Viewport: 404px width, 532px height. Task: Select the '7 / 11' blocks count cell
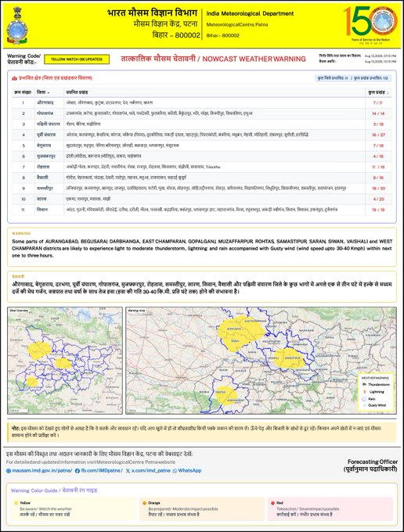(x=378, y=102)
